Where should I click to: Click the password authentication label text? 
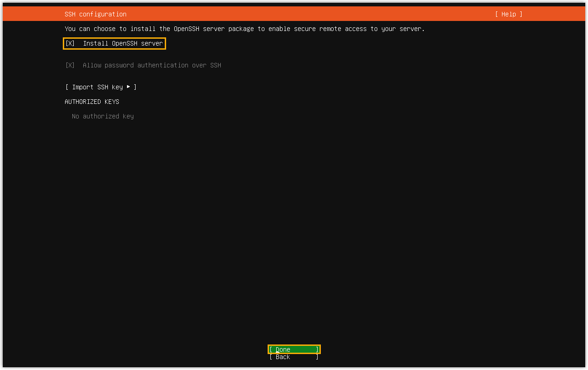[x=152, y=65]
